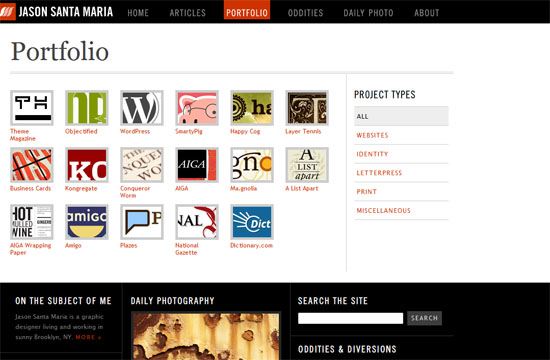Open the Happy Cog thumbnail image
This screenshot has height=360, width=550.
(252, 108)
